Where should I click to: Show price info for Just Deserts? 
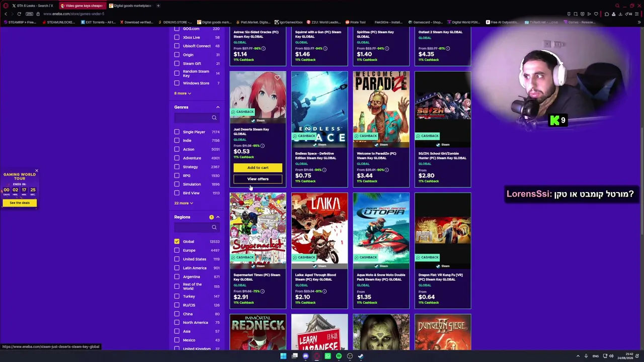pyautogui.click(x=263, y=146)
